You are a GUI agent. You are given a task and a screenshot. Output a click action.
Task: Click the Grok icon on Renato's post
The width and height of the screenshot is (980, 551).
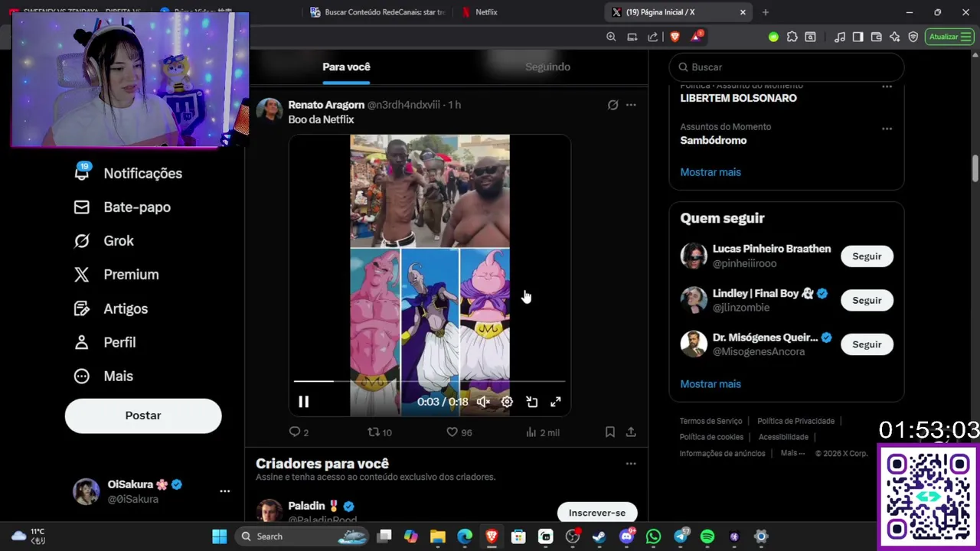click(612, 105)
